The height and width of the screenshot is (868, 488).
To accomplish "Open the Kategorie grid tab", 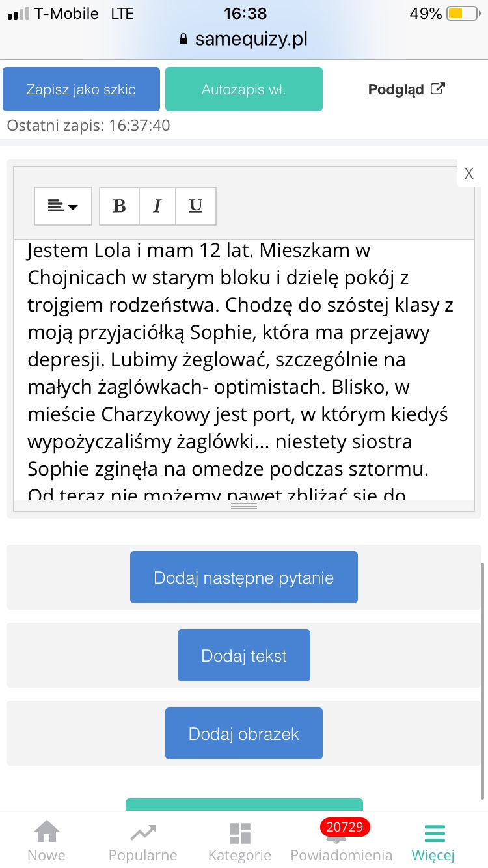I will (239, 840).
